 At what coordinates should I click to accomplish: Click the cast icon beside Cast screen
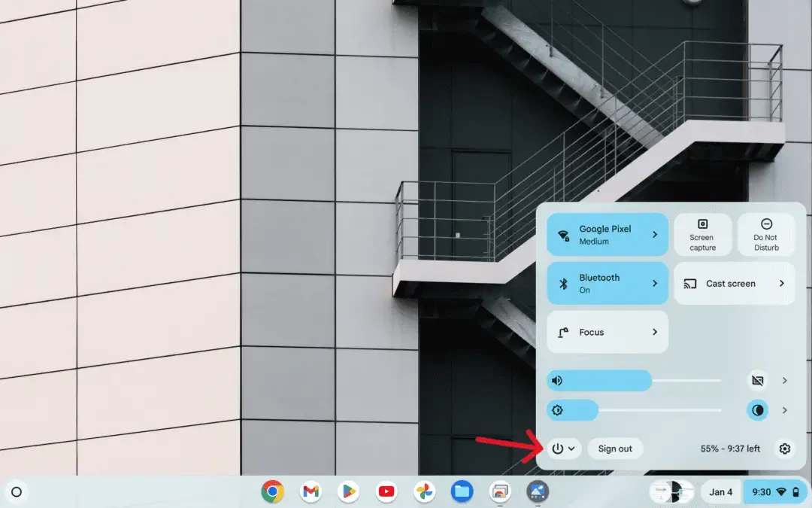(689, 284)
